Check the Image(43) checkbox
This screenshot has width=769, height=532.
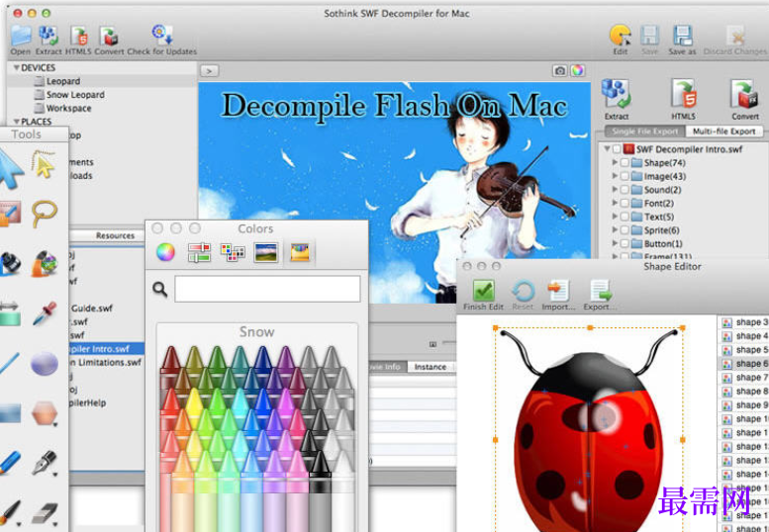coord(625,176)
